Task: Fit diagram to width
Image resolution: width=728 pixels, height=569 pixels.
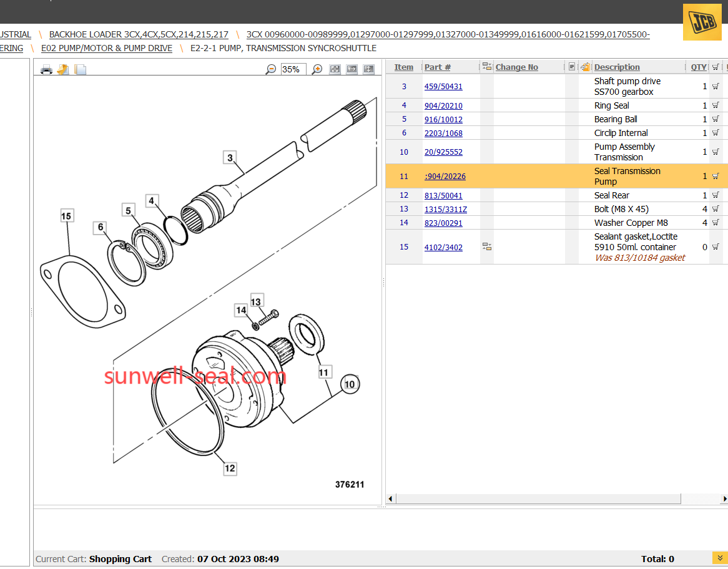Action: pos(352,69)
